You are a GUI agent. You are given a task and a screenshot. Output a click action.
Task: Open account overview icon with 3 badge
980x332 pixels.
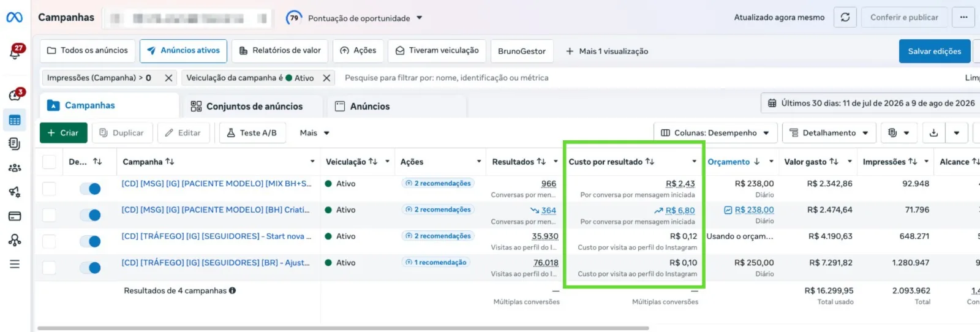[x=15, y=94]
